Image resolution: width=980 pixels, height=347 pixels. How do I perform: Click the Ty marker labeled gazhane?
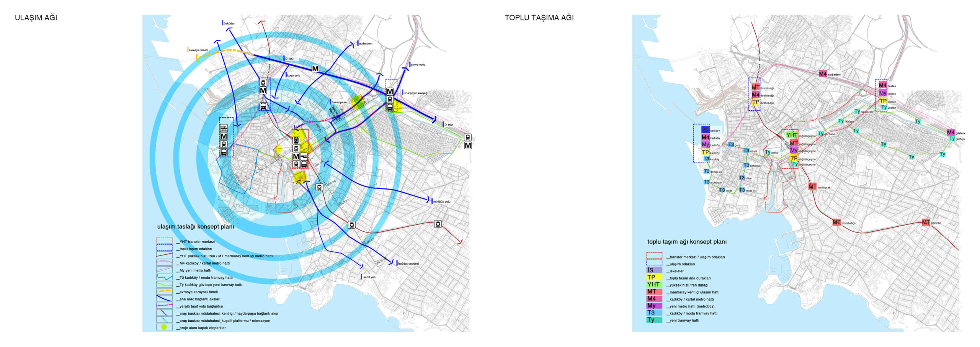pos(821,134)
